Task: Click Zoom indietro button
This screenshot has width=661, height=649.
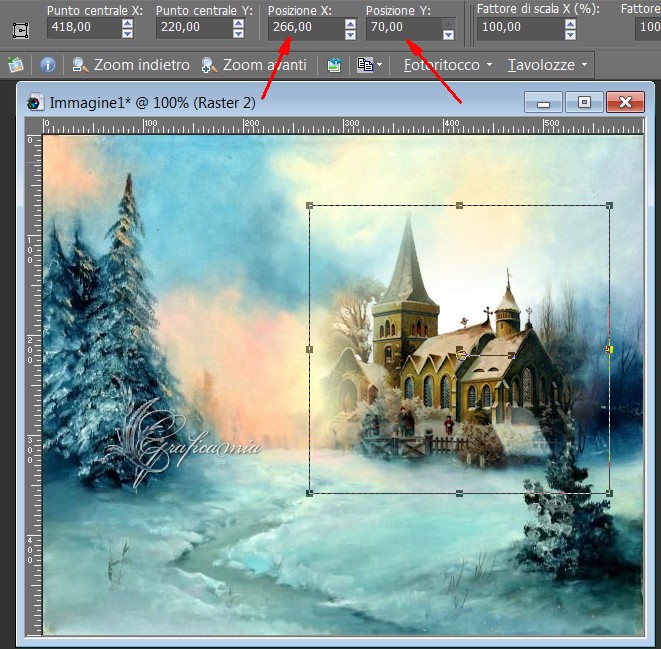Action: click(x=131, y=65)
